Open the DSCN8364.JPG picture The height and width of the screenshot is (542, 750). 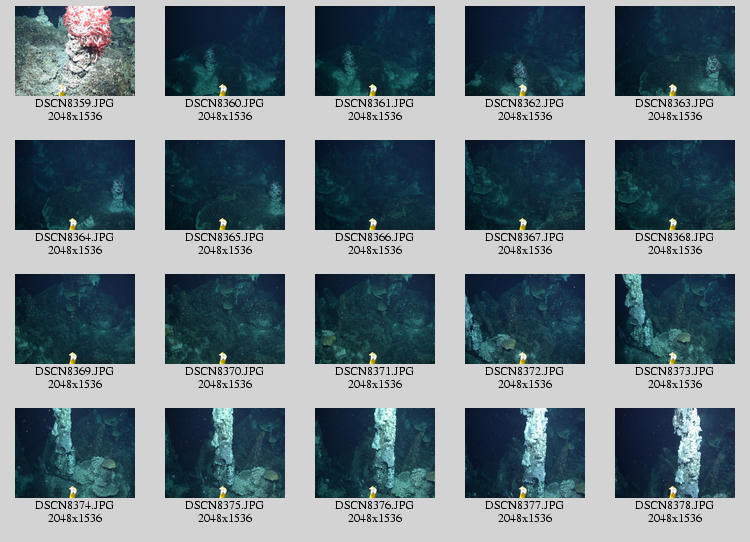click(x=75, y=185)
